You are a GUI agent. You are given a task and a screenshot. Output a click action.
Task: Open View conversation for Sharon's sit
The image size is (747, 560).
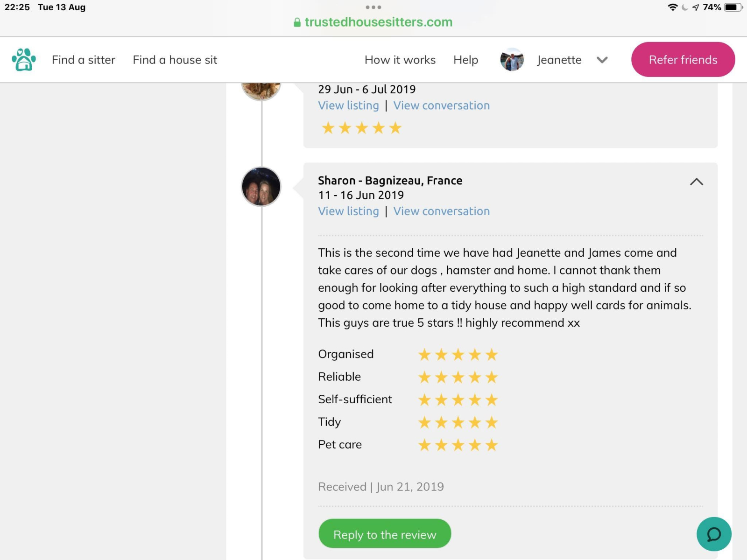441,211
